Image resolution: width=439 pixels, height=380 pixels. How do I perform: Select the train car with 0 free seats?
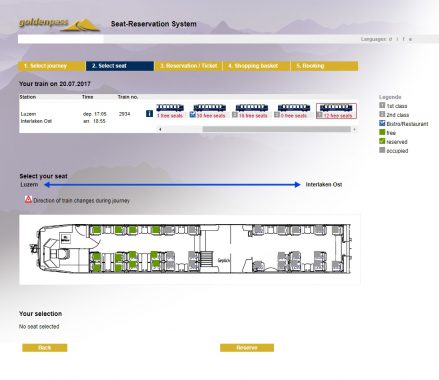click(x=294, y=111)
